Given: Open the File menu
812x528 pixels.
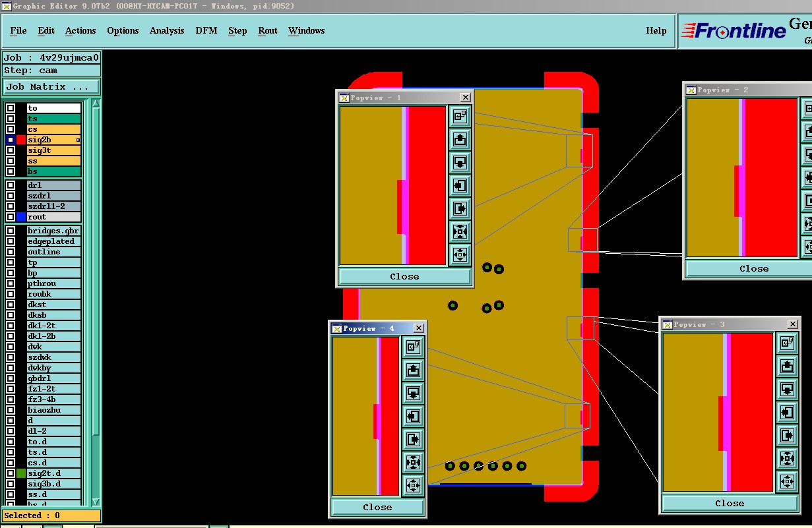Looking at the screenshot, I should tap(18, 30).
